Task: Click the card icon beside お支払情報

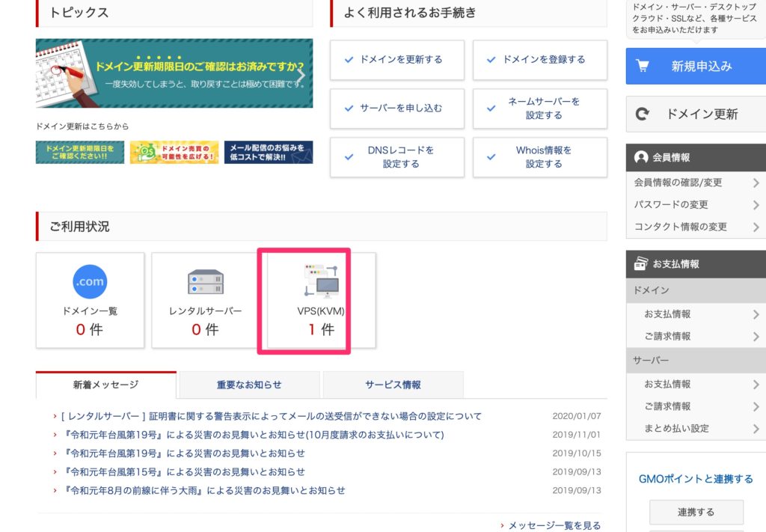Action: 640,264
